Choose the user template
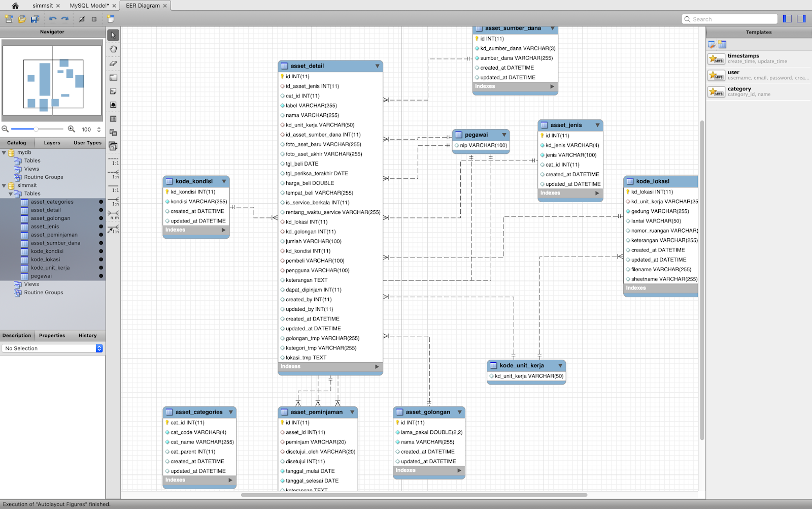 [758, 75]
